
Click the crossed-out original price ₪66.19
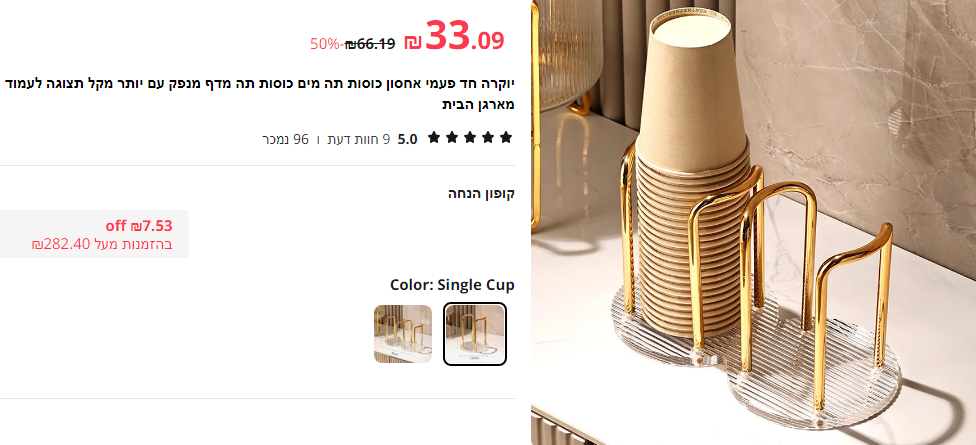370,44
